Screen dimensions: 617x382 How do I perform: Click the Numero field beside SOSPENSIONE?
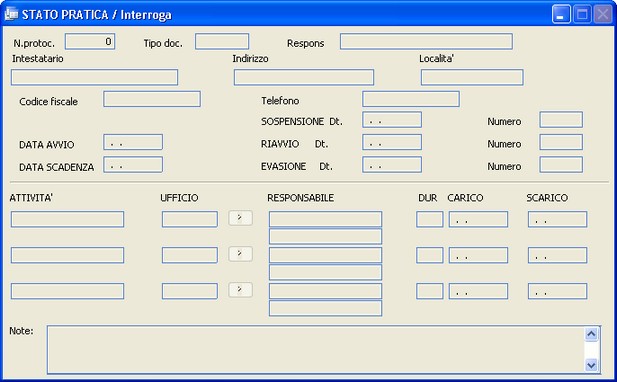[561, 120]
